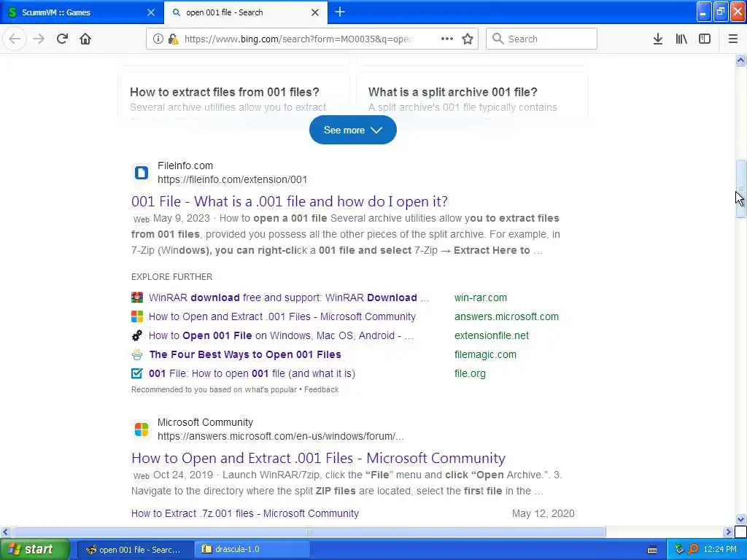
Task: Open How to Open and Extract explore link
Action: point(282,316)
